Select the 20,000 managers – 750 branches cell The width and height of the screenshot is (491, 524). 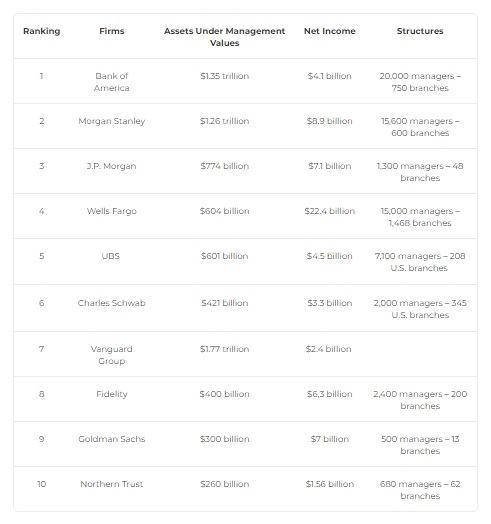[420, 82]
